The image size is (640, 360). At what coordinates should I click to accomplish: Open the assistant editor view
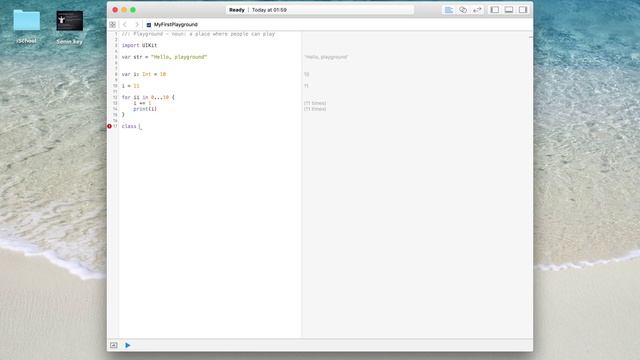tap(463, 10)
